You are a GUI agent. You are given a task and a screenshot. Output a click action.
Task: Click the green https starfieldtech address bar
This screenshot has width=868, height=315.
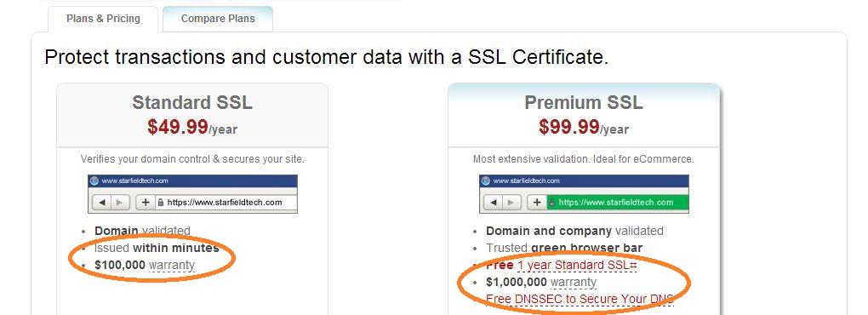point(618,203)
